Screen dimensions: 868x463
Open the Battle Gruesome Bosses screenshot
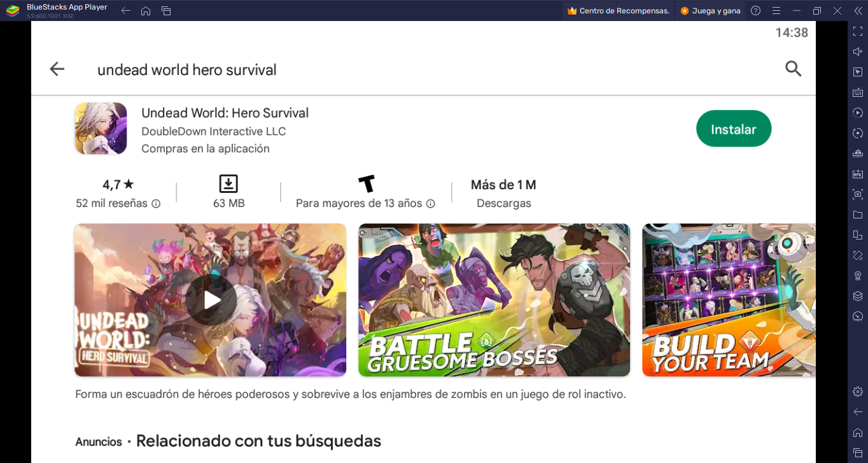494,300
